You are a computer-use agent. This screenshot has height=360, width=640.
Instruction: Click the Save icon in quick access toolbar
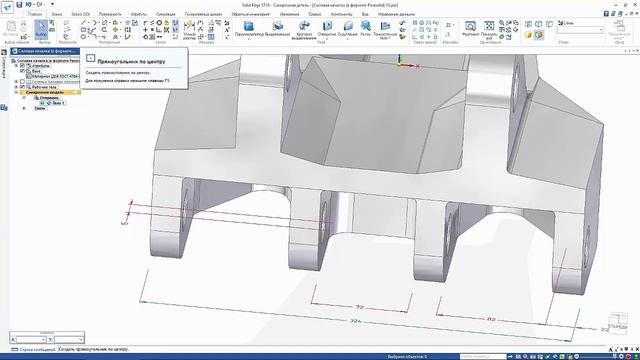point(19,5)
